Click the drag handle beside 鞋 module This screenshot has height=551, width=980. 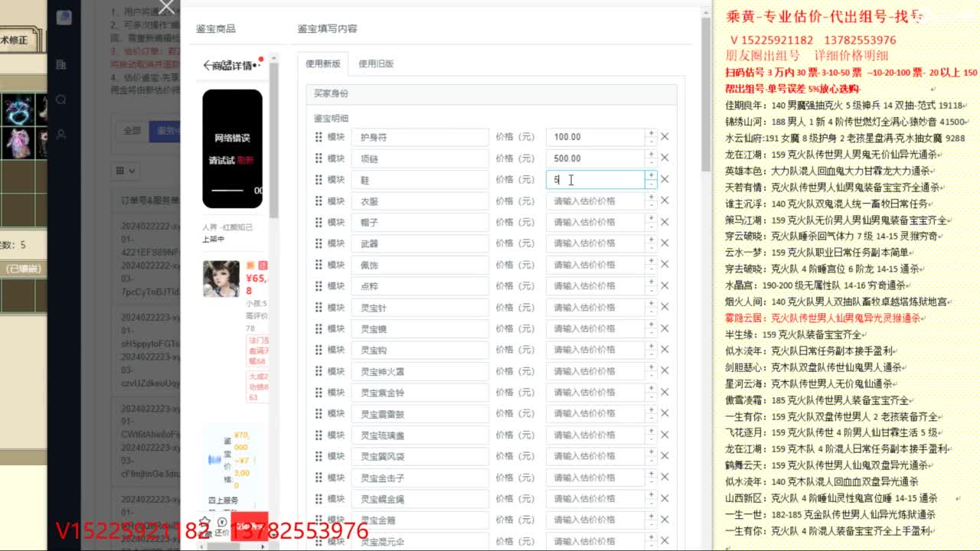click(318, 180)
